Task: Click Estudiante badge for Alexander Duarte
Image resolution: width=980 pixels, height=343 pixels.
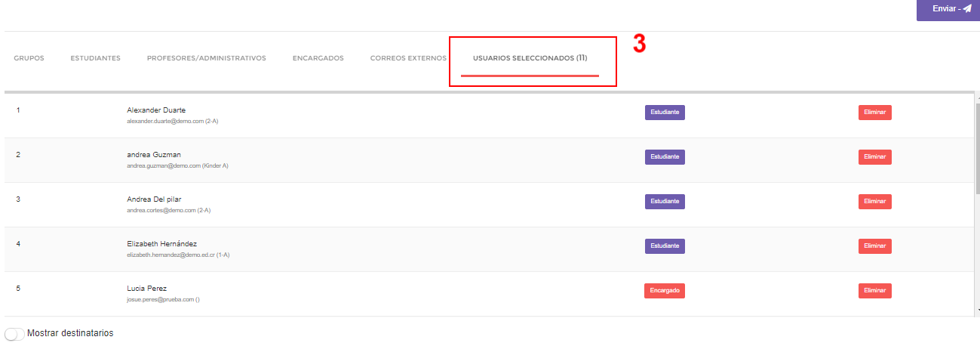Action: 665,113
